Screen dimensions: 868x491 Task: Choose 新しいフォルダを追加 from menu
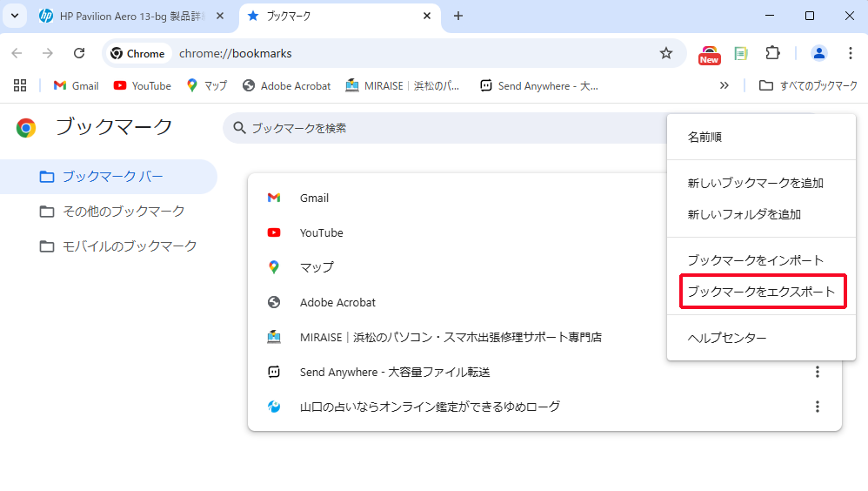click(761, 214)
